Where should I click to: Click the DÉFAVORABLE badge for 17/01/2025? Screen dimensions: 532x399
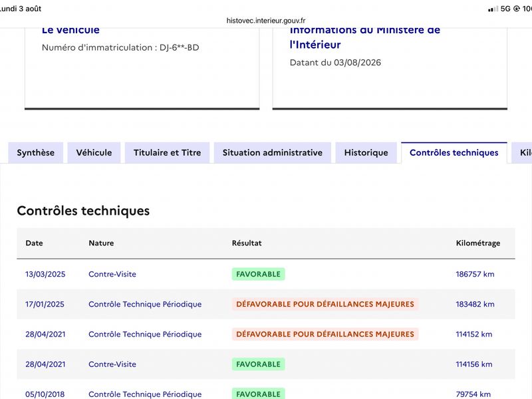point(325,304)
